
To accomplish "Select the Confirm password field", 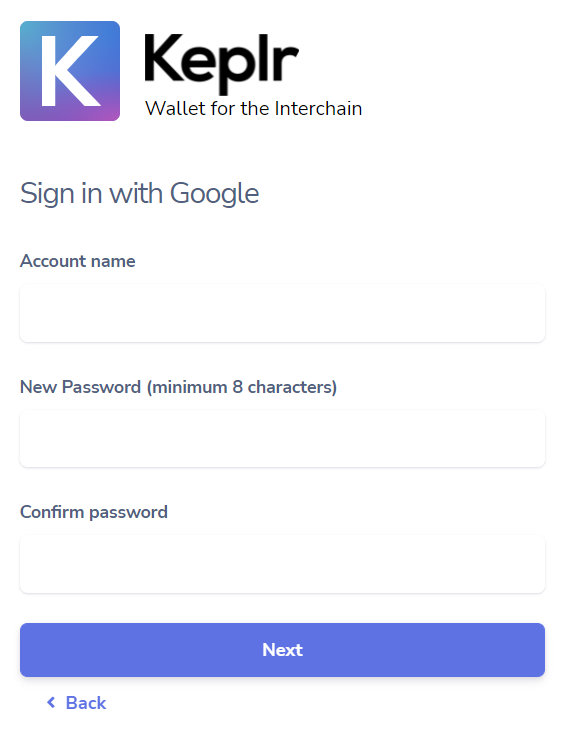I will [282, 564].
